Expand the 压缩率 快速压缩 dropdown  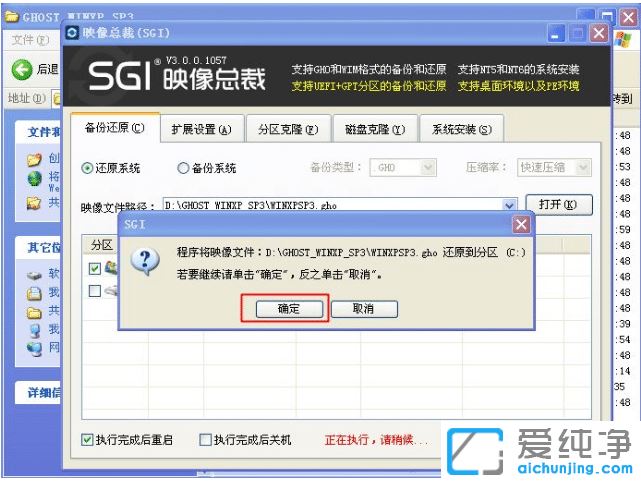(x=583, y=168)
